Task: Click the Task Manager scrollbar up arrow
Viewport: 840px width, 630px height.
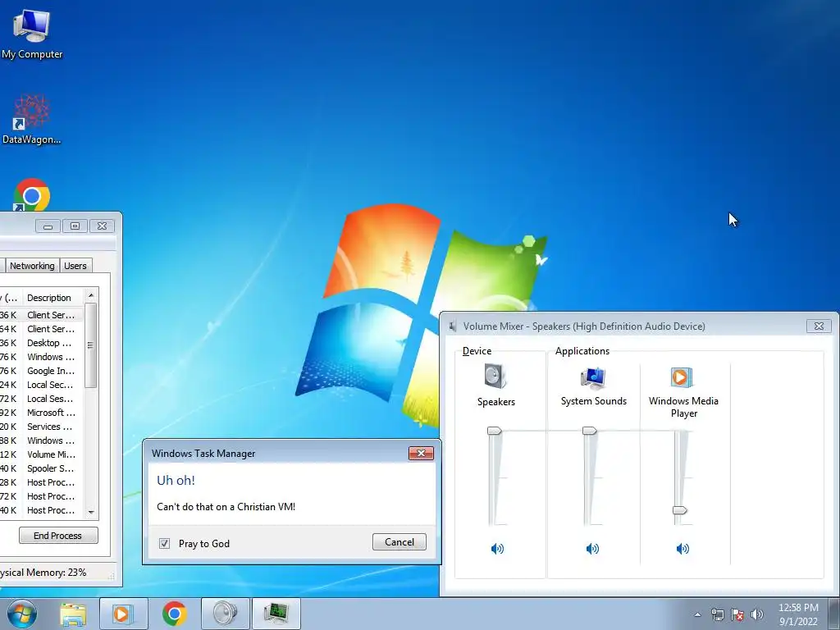Action: pos(91,295)
